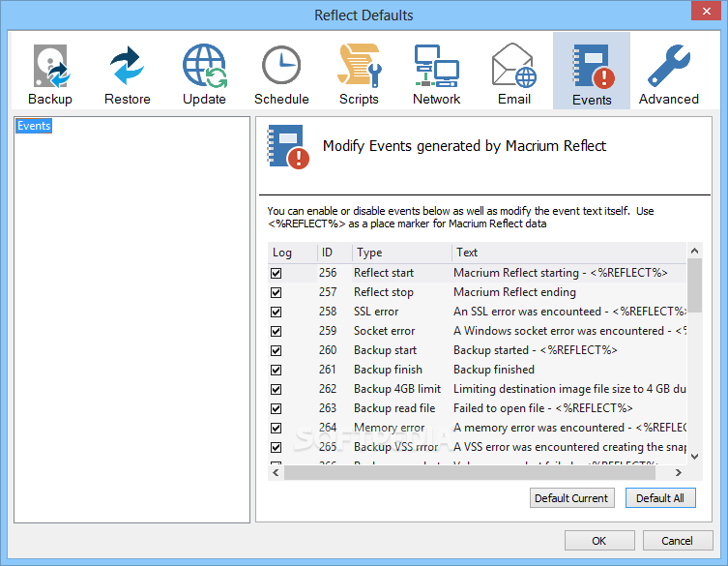Select the 'Backup 4GB limit' type cell
The height and width of the screenshot is (566, 728).
tap(397, 389)
